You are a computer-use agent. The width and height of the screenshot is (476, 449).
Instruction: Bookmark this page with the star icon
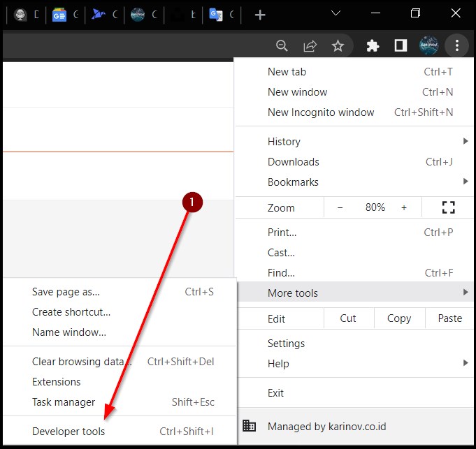338,46
